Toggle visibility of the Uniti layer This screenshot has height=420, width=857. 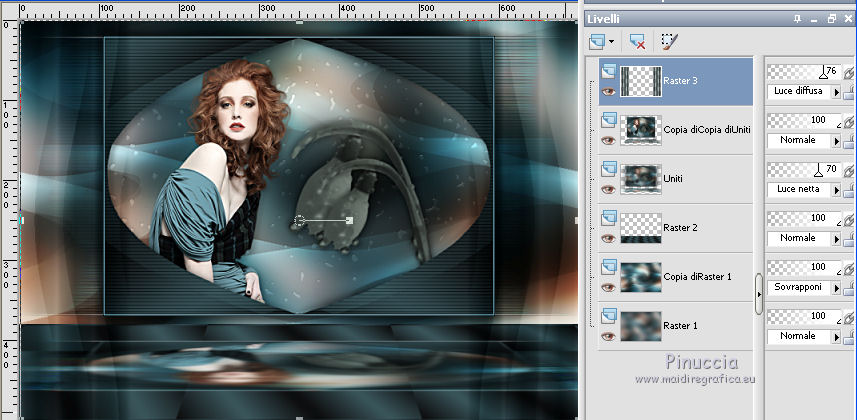tap(607, 187)
